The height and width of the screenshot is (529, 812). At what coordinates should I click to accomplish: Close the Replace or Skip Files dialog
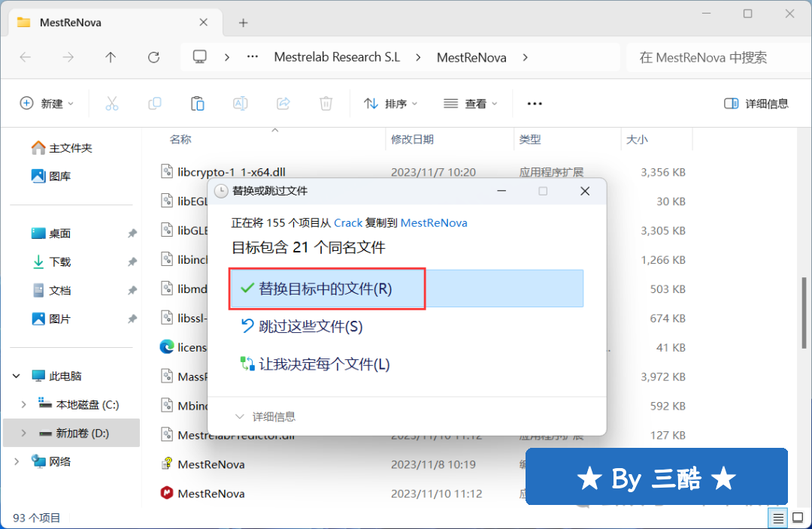pyautogui.click(x=585, y=191)
